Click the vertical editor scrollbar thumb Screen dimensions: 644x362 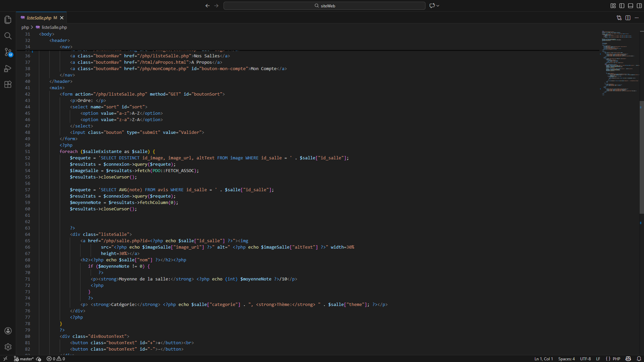point(642,157)
